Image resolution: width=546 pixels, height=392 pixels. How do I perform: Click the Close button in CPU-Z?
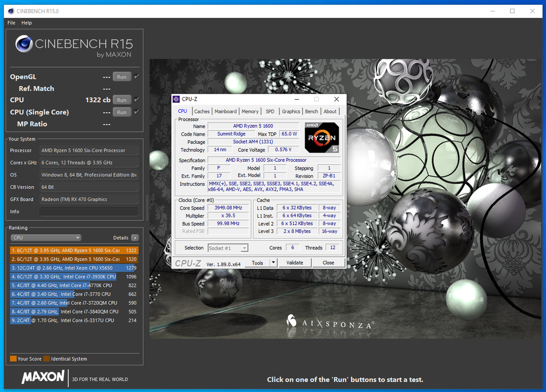coord(329,262)
